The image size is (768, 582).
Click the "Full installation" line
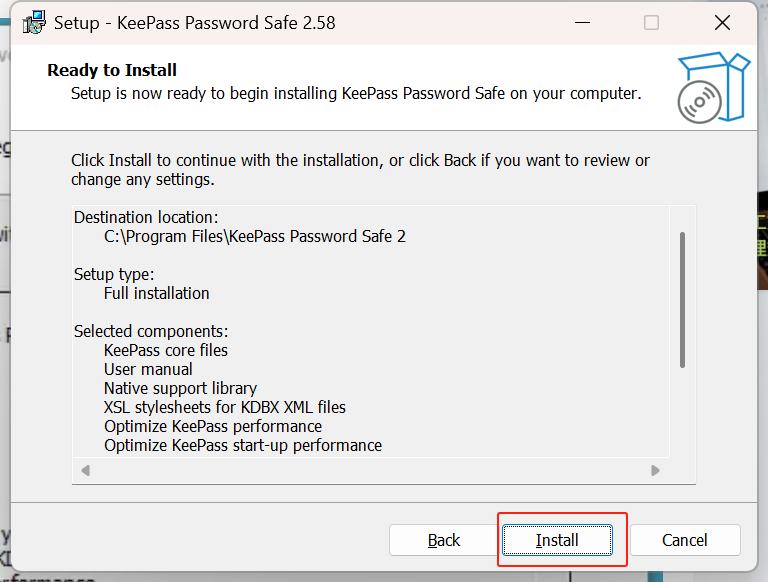click(156, 294)
